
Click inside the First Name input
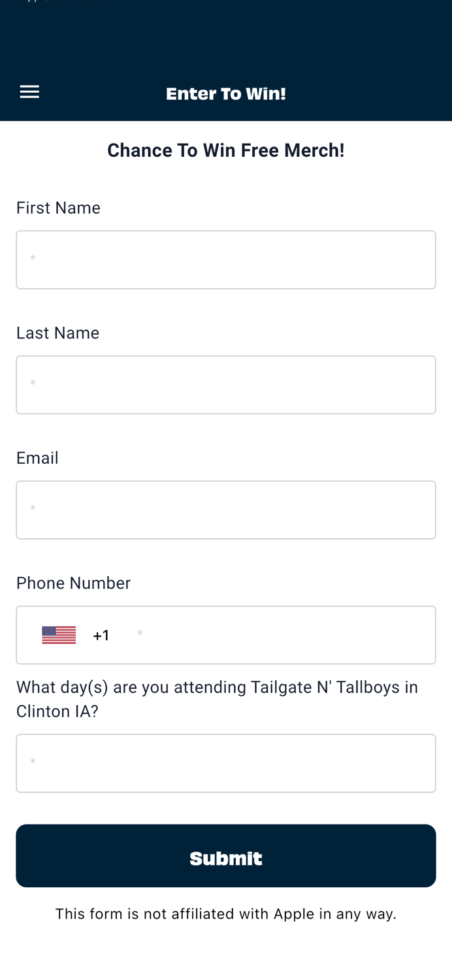click(225, 259)
